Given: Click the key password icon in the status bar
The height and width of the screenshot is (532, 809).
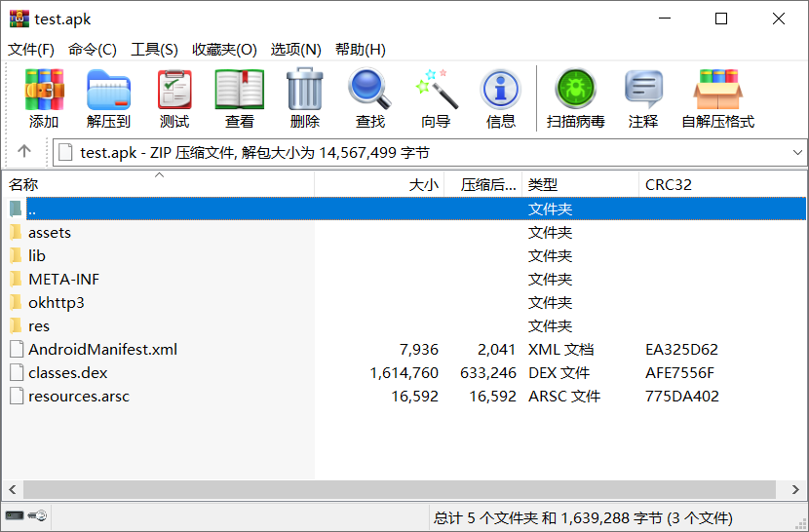Looking at the screenshot, I should (x=38, y=515).
